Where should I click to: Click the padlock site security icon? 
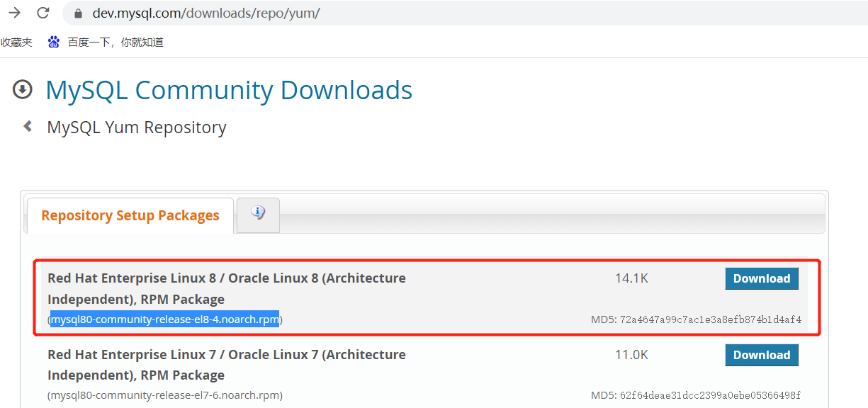coord(78,13)
